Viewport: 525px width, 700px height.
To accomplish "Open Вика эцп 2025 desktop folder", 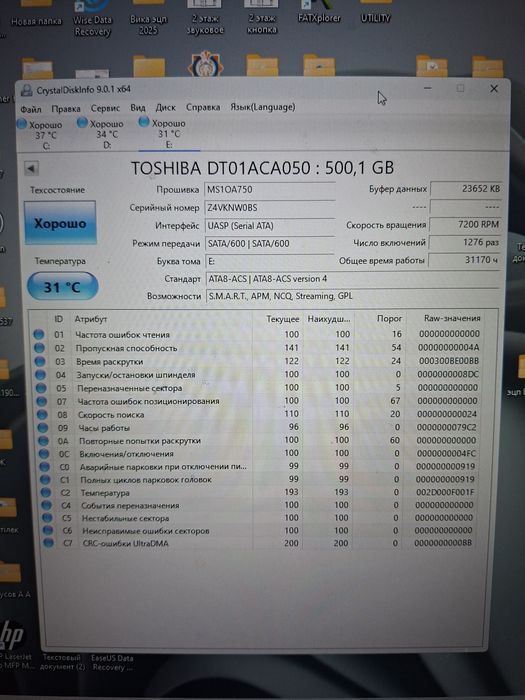I will point(148,18).
